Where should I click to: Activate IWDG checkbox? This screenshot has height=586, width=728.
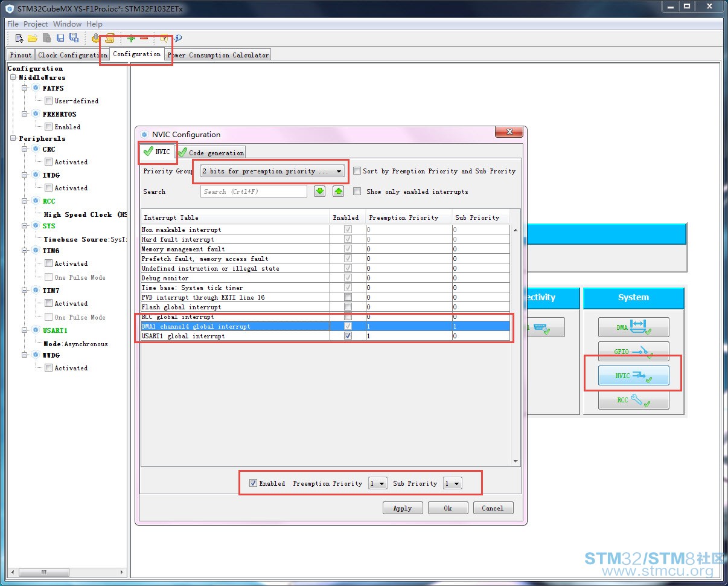[49, 188]
